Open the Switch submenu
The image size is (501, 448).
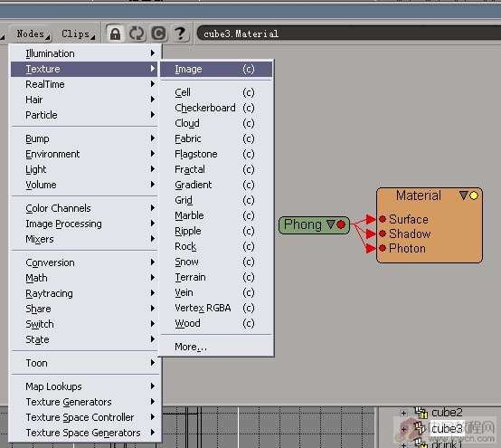[x=85, y=324]
